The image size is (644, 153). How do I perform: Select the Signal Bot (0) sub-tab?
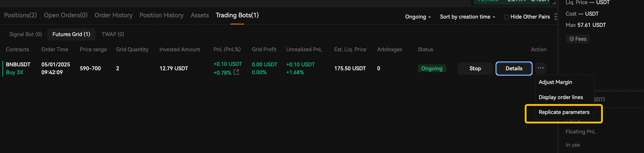pos(26,34)
